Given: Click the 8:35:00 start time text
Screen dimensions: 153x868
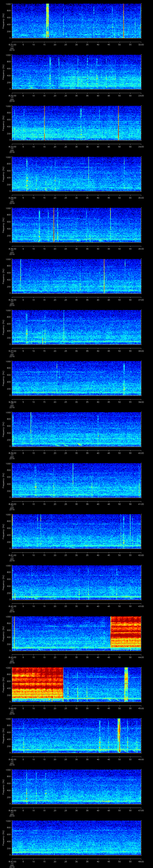Looking at the screenshot, I should pos(12,249).
